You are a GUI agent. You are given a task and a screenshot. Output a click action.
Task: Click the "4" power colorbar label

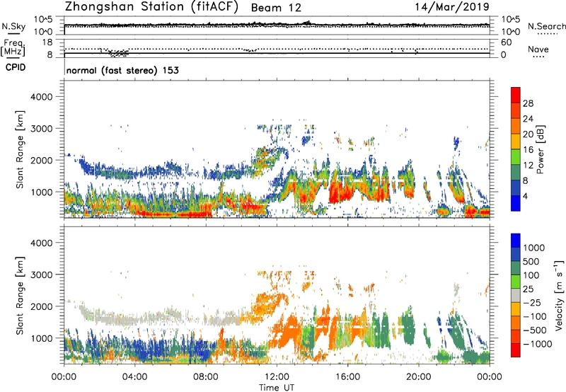tap(525, 196)
